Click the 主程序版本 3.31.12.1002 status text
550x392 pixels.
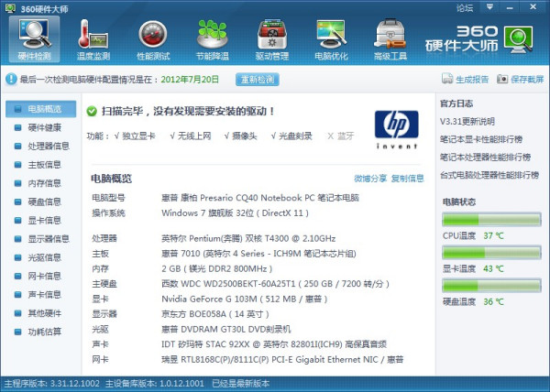pyautogui.click(x=52, y=384)
